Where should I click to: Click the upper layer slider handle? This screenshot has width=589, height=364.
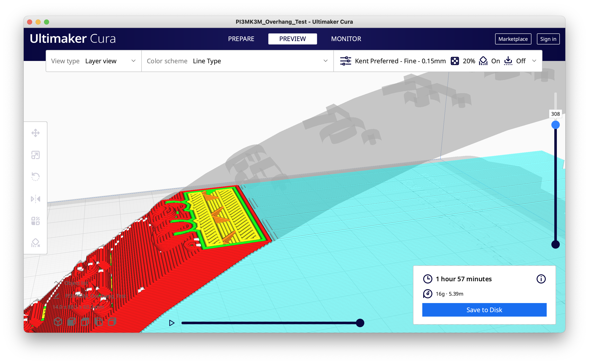(x=556, y=125)
